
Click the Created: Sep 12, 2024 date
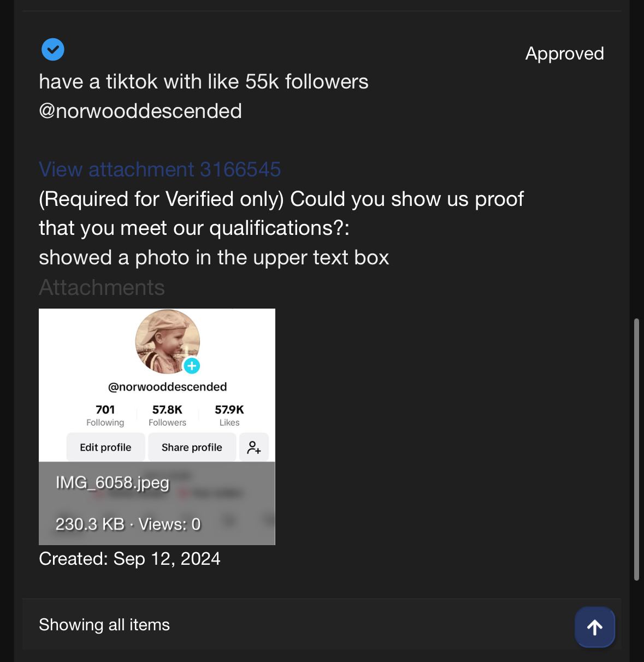[x=129, y=559]
